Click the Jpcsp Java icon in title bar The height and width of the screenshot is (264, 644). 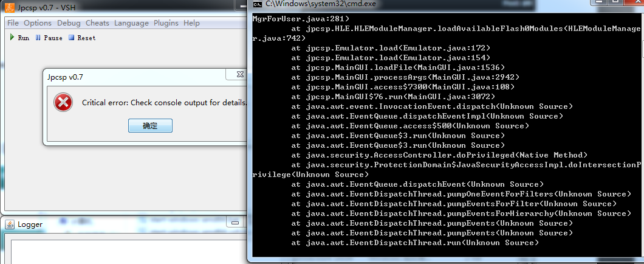tap(10, 7)
